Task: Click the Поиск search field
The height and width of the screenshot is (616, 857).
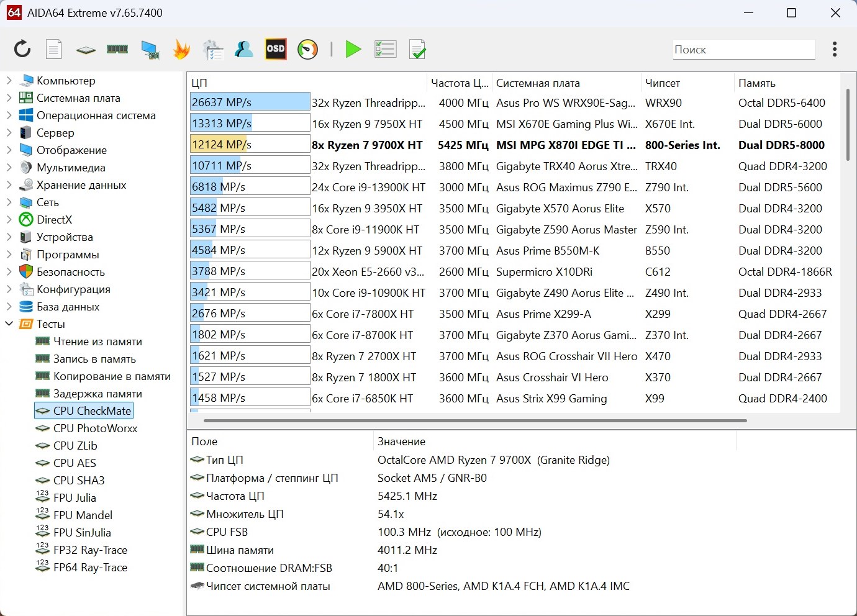Action: [743, 50]
